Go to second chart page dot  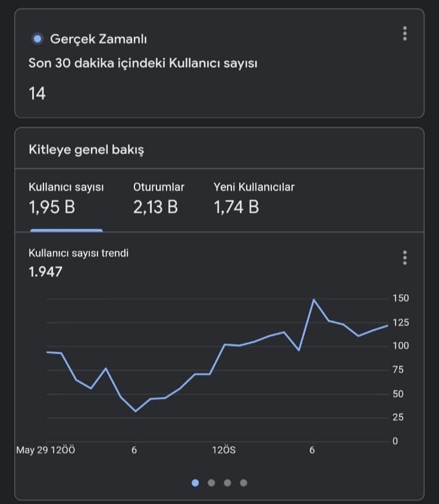pos(211,483)
